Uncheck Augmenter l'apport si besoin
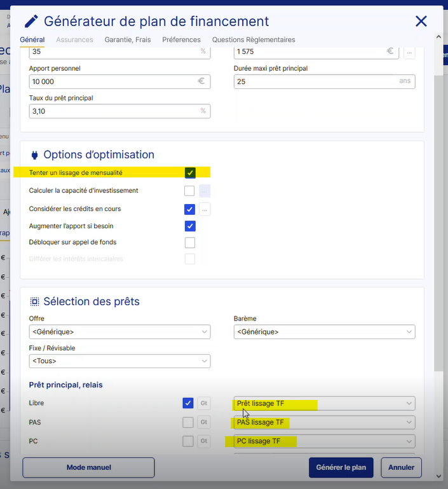448x489 pixels. pyautogui.click(x=189, y=226)
